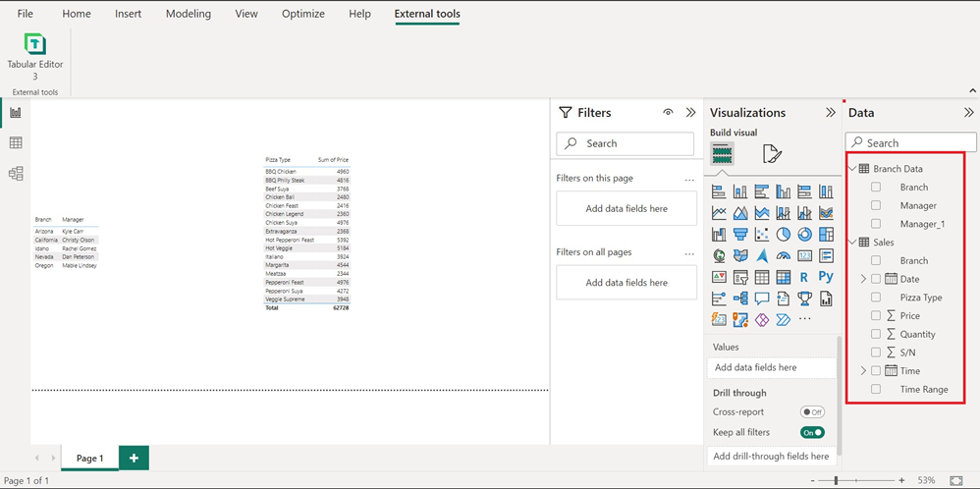Choose the Treemap visual
The width and height of the screenshot is (980, 489).
tap(826, 234)
